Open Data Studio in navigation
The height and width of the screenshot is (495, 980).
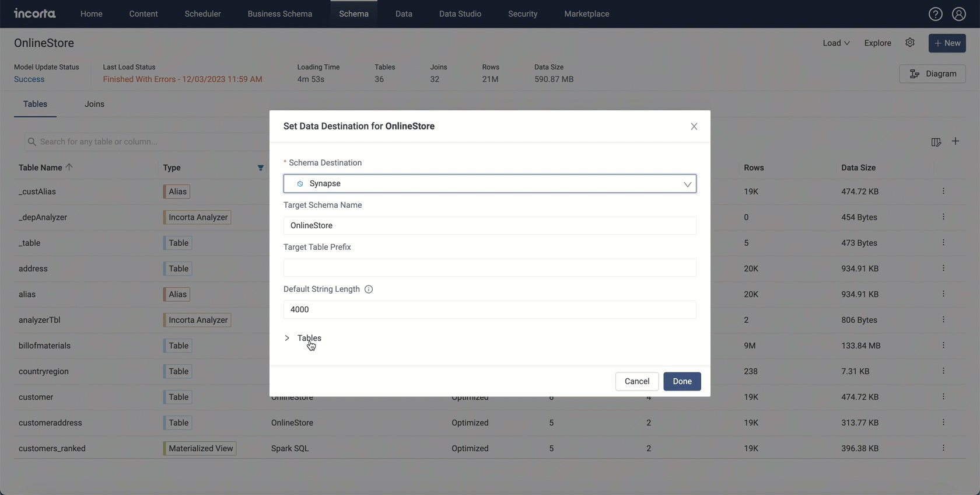460,14
